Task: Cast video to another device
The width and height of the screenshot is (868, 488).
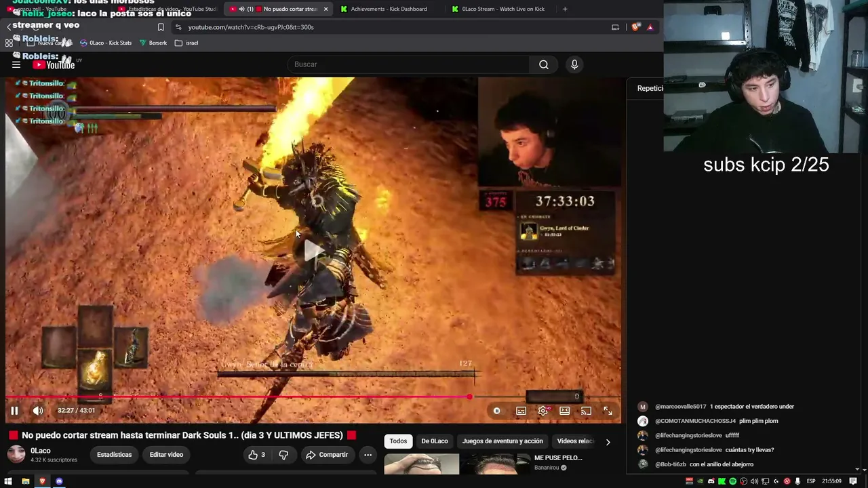Action: pyautogui.click(x=586, y=411)
